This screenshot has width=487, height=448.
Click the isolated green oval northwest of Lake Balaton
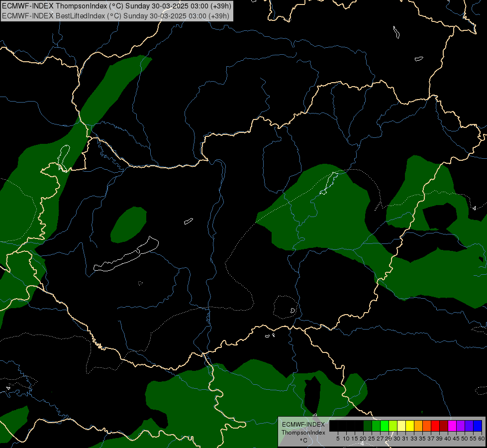pyautogui.click(x=128, y=224)
